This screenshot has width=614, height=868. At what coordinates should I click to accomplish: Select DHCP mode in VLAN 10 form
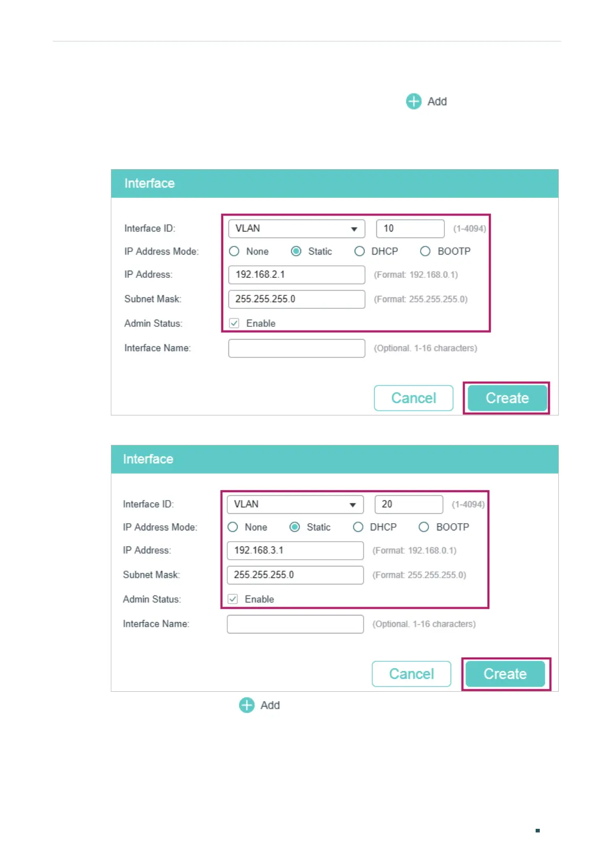359,252
